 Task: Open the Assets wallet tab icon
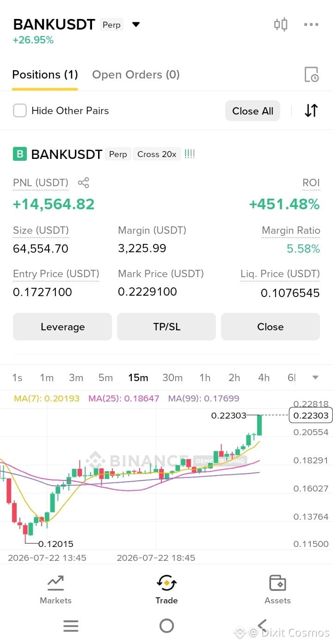(x=277, y=583)
